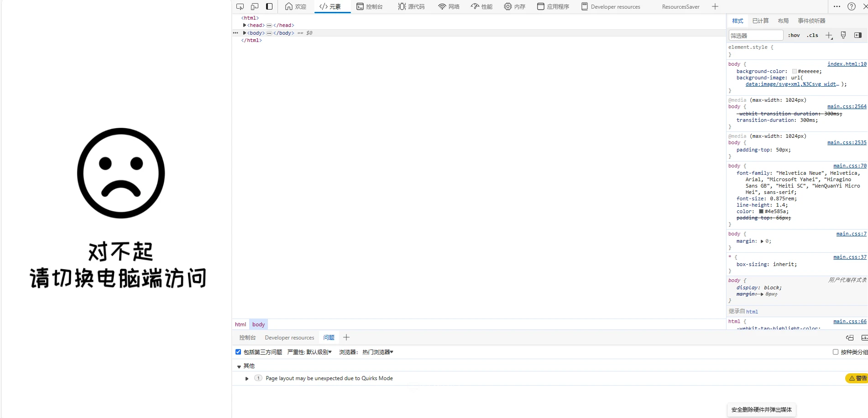Viewport: 868px width, 418px height.
Task: Select the body breadcrumb item
Action: pyautogui.click(x=258, y=324)
